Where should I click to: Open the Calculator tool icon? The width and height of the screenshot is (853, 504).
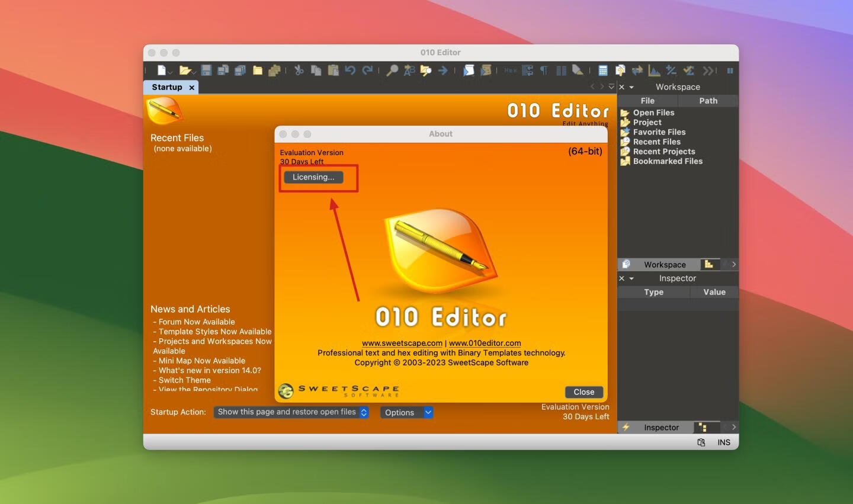602,70
